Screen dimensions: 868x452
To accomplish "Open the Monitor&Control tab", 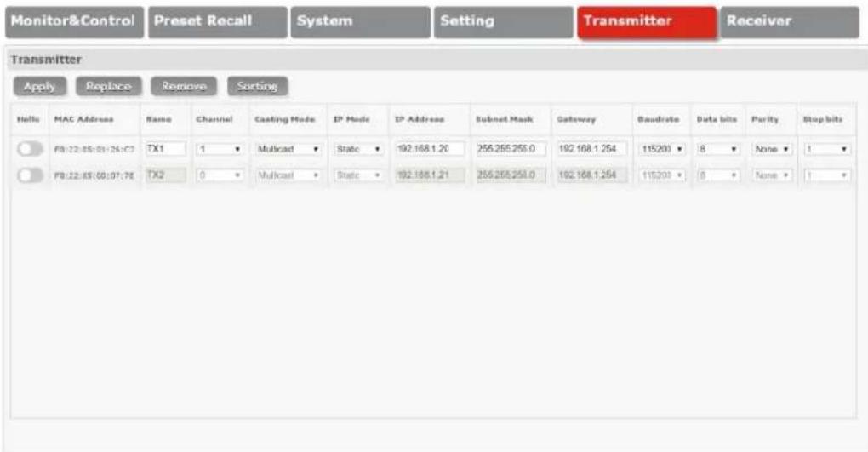I will pyautogui.click(x=74, y=21).
